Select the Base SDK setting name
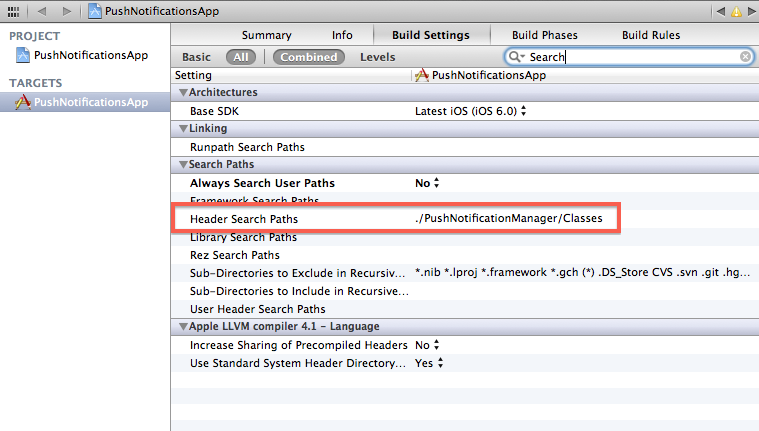 click(214, 111)
